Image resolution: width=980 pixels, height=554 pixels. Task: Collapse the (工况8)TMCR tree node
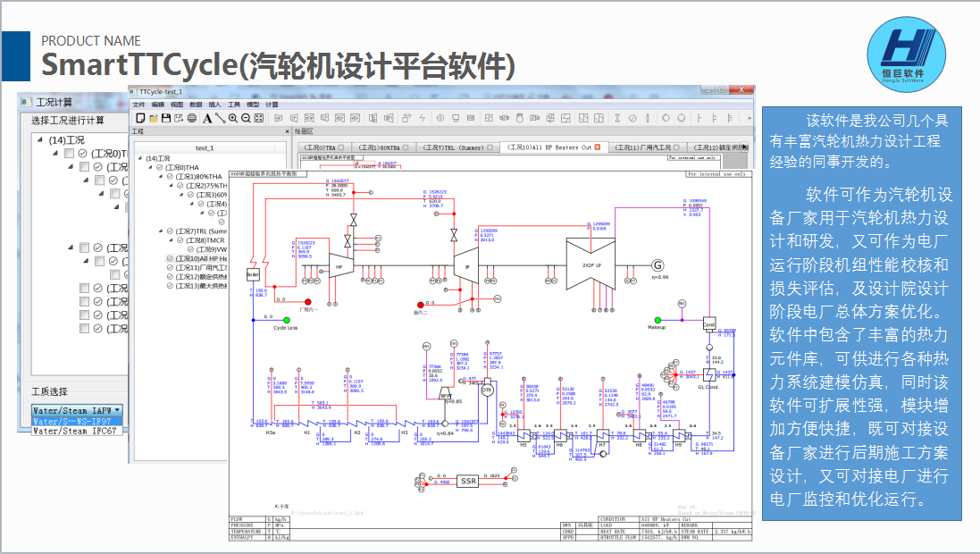[171, 240]
